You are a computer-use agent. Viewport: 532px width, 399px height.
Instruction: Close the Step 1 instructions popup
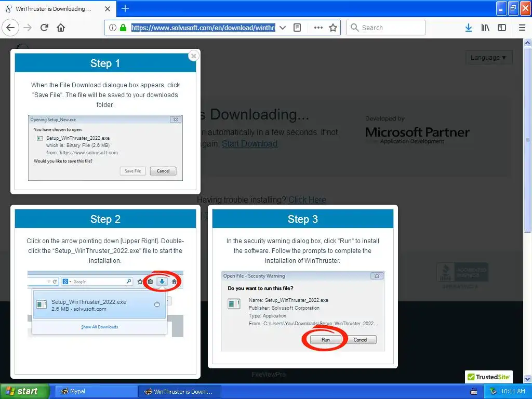pyautogui.click(x=194, y=56)
